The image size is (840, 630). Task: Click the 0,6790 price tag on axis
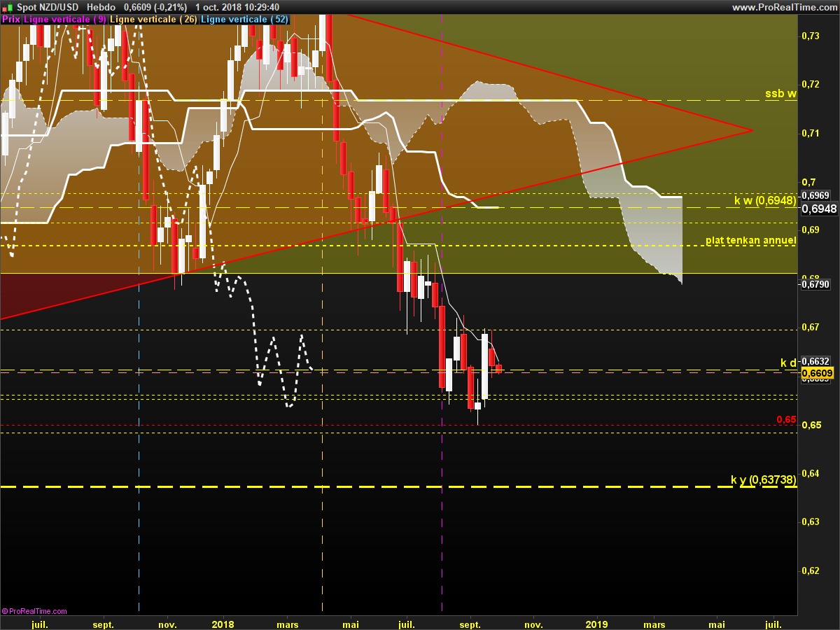tap(815, 284)
